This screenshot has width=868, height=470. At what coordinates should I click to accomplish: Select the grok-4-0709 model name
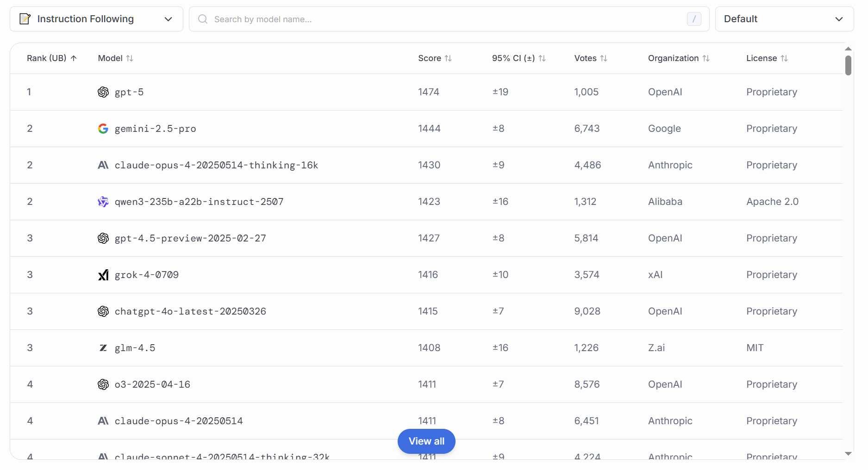pos(147,275)
